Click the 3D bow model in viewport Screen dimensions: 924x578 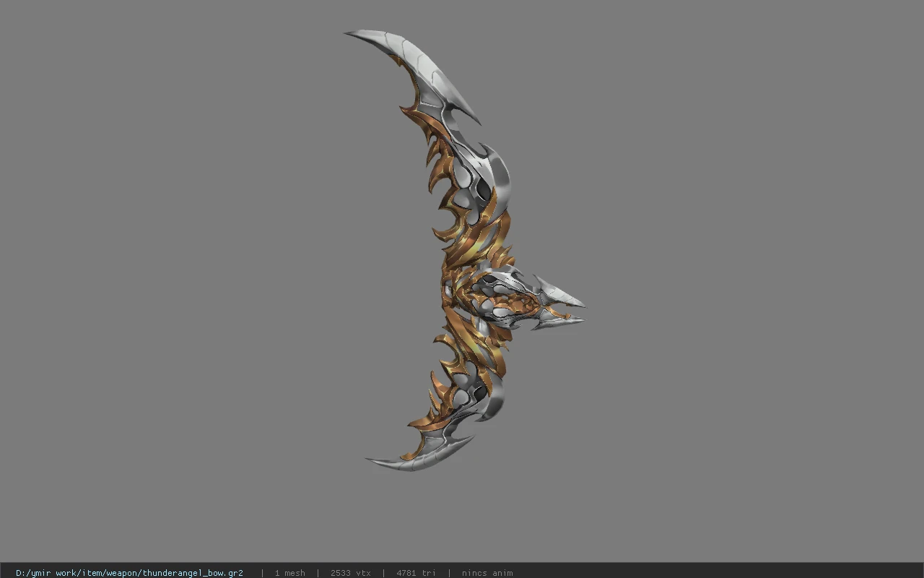point(466,251)
